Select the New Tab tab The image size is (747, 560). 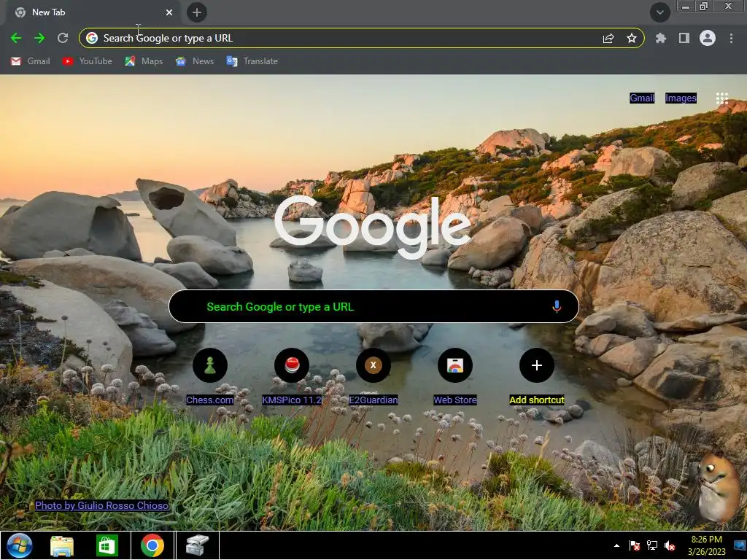pos(93,12)
